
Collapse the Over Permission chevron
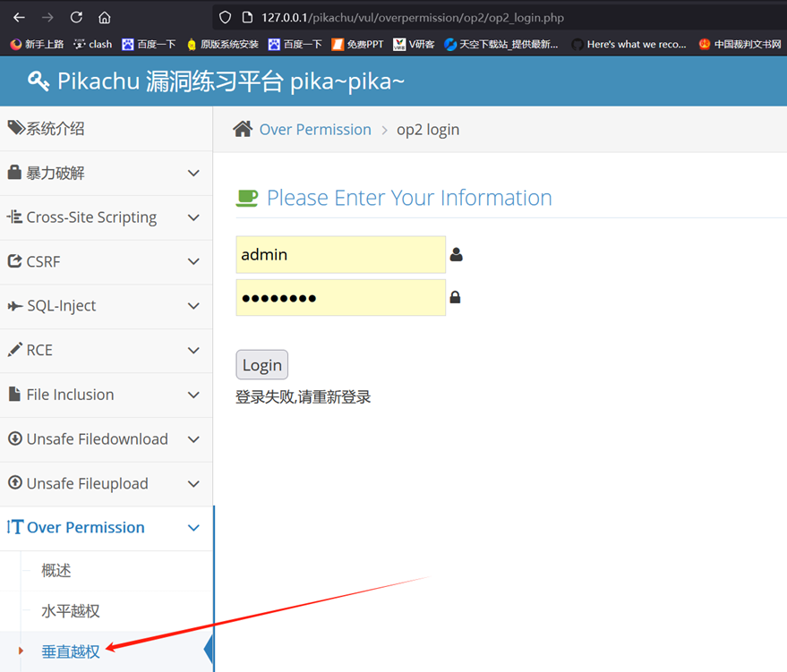point(193,528)
